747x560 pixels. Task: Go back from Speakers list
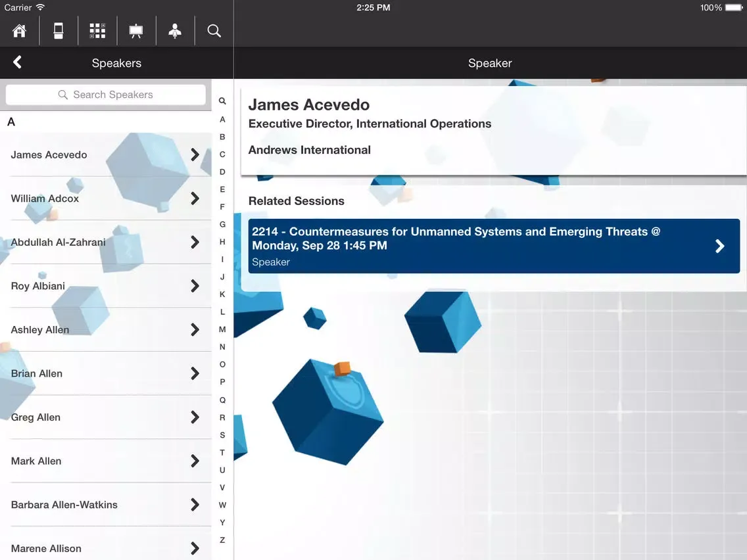18,62
